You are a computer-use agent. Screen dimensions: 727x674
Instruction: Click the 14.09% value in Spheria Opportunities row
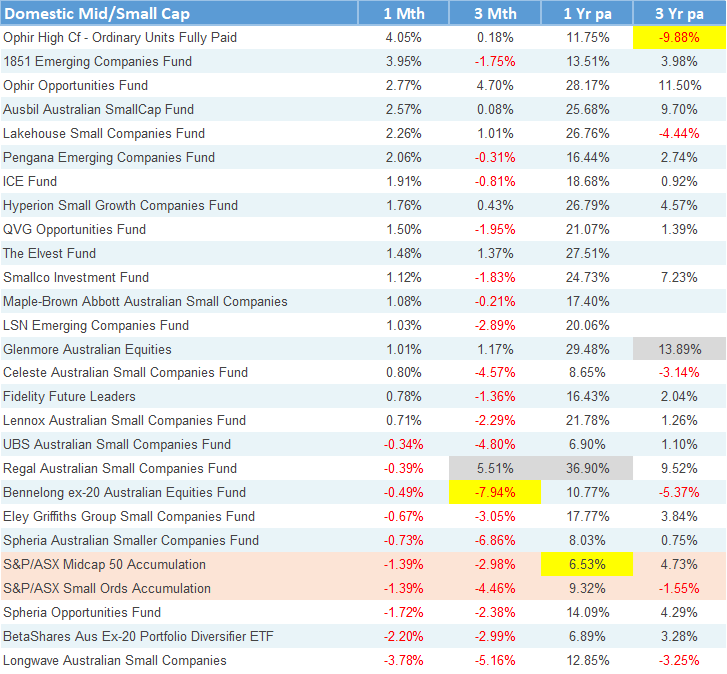pos(587,613)
